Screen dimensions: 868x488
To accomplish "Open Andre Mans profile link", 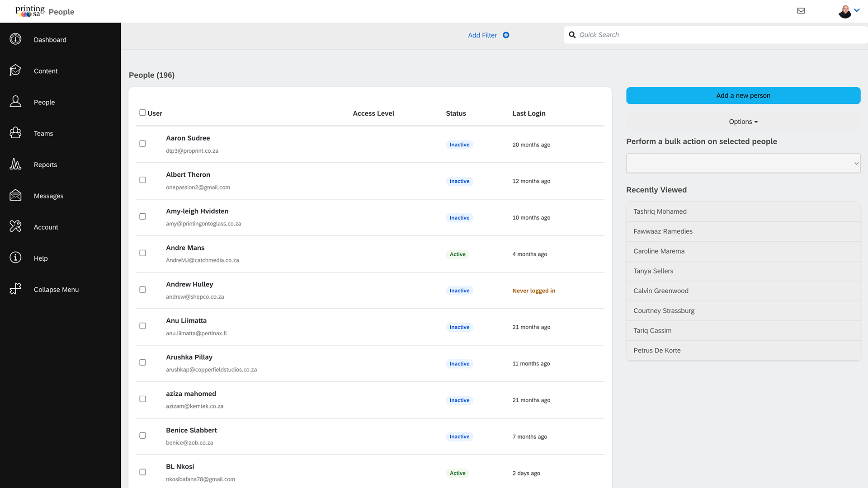I will point(185,248).
